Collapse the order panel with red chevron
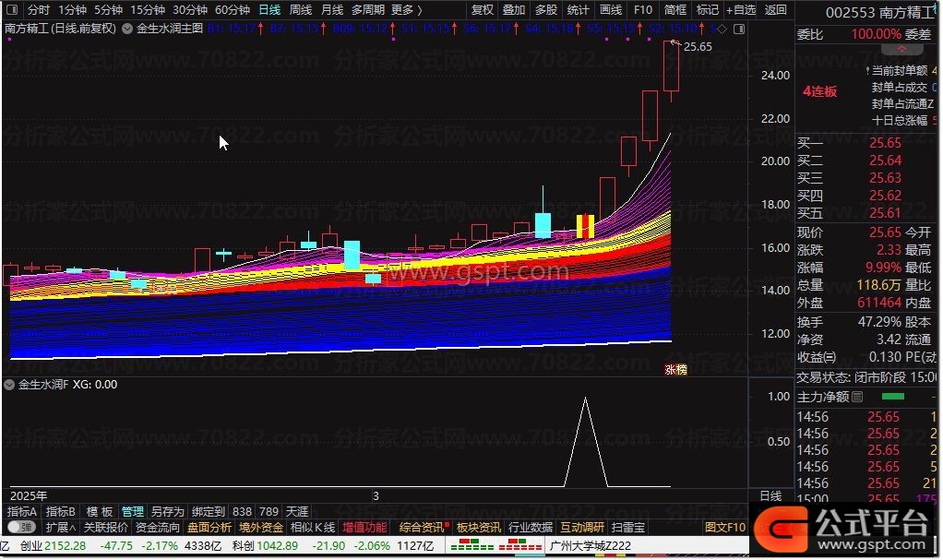Screen dimensions: 943x560 [x=901, y=49]
